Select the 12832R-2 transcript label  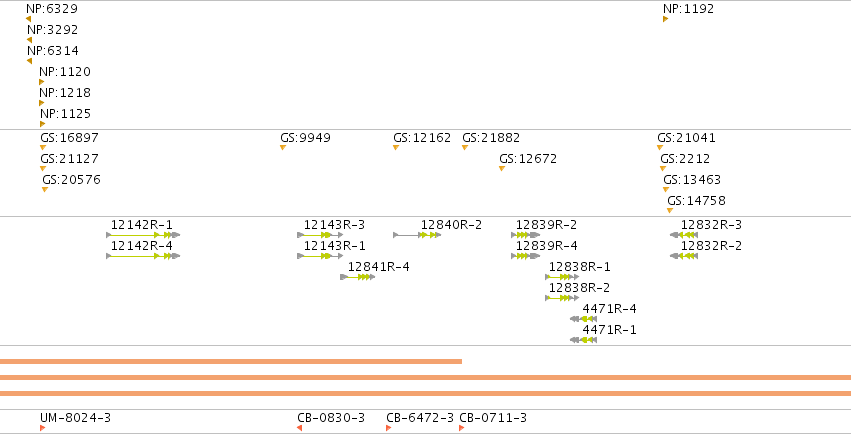(712, 246)
